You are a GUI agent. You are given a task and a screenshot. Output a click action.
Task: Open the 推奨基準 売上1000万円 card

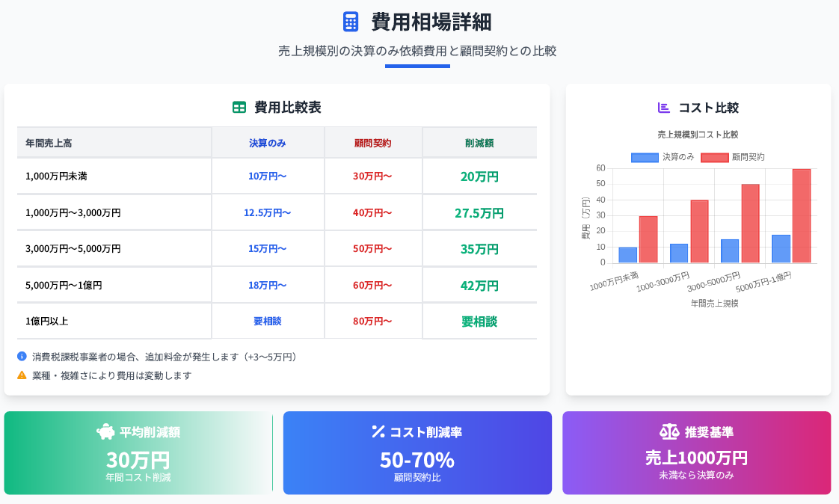697,452
